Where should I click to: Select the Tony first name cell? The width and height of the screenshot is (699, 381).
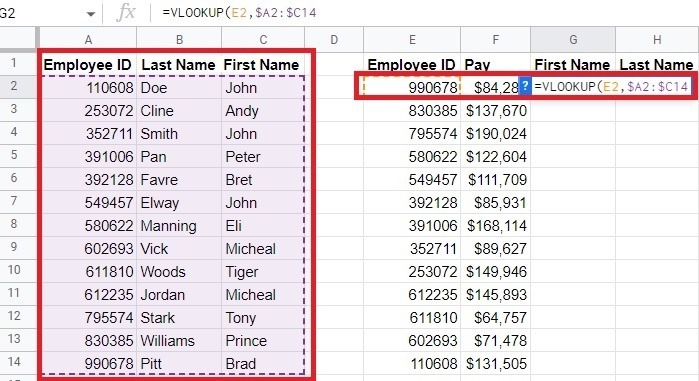[263, 318]
